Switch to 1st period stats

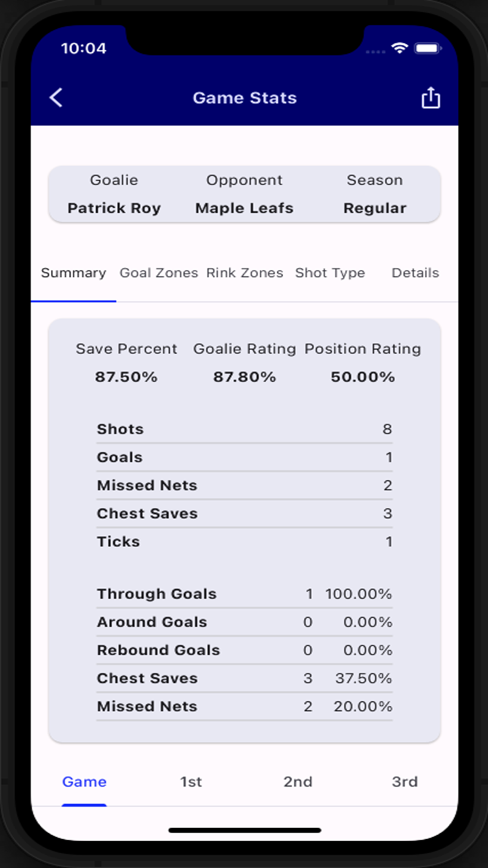191,782
